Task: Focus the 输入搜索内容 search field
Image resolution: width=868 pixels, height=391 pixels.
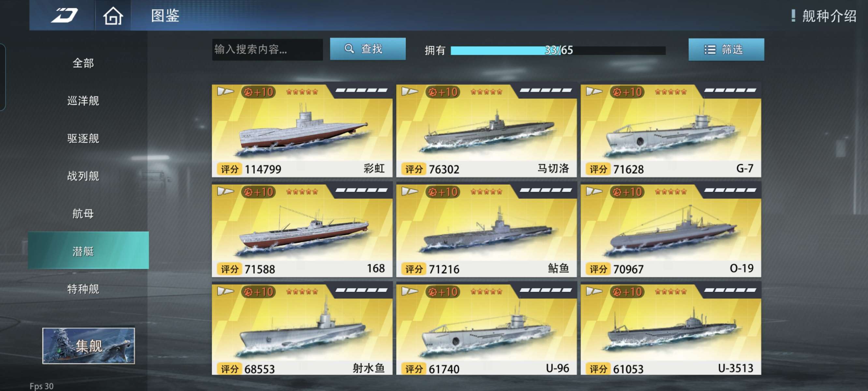Action: [x=267, y=50]
